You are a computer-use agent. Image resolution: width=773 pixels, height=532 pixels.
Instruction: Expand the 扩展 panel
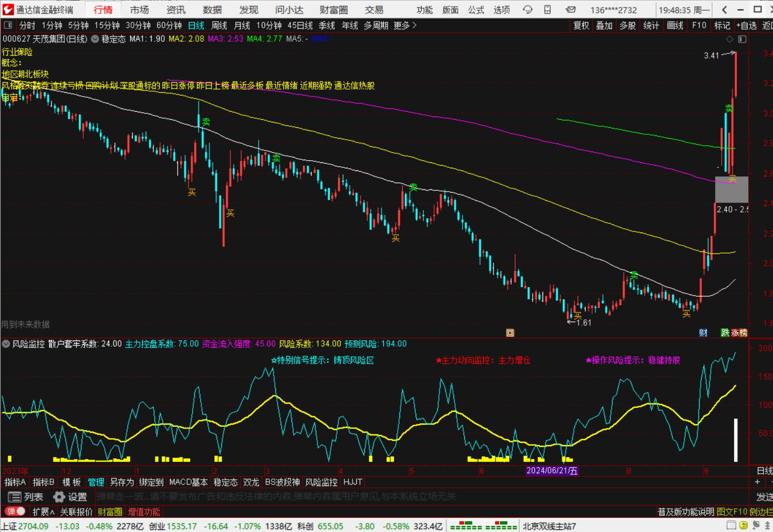pyautogui.click(x=43, y=511)
